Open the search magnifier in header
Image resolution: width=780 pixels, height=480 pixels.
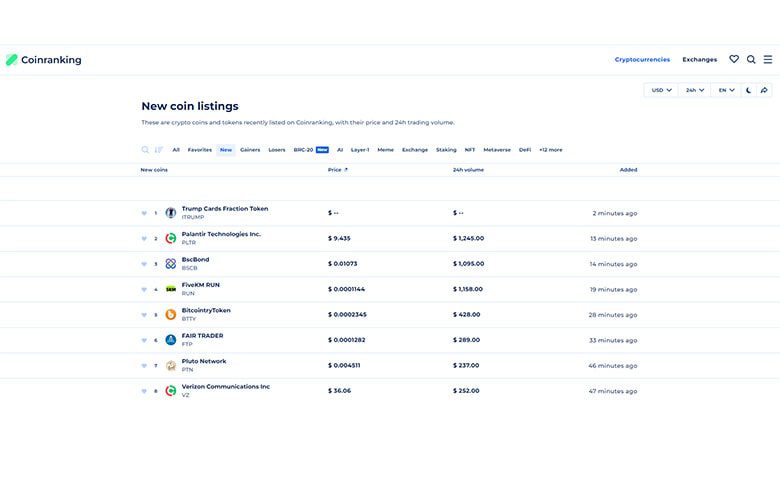751,59
